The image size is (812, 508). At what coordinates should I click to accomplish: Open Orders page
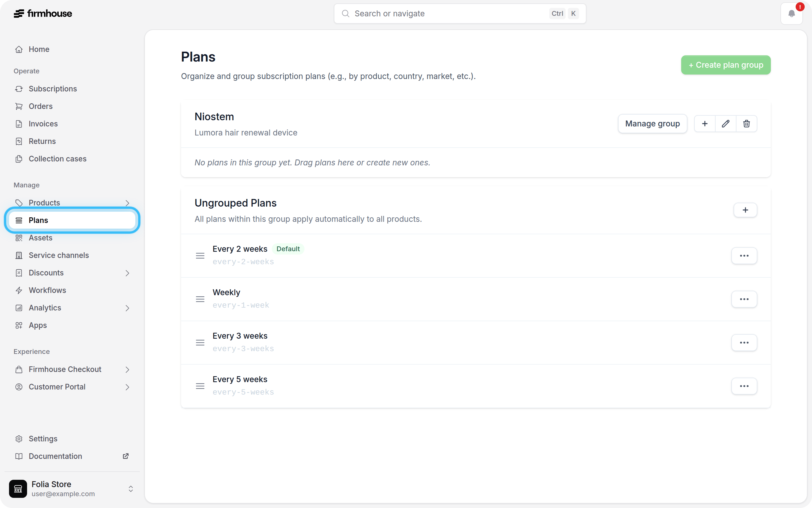click(x=72, y=106)
